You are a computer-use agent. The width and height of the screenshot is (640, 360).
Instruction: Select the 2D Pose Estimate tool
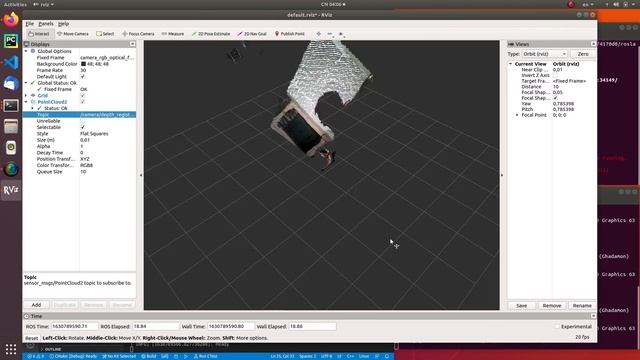click(211, 34)
